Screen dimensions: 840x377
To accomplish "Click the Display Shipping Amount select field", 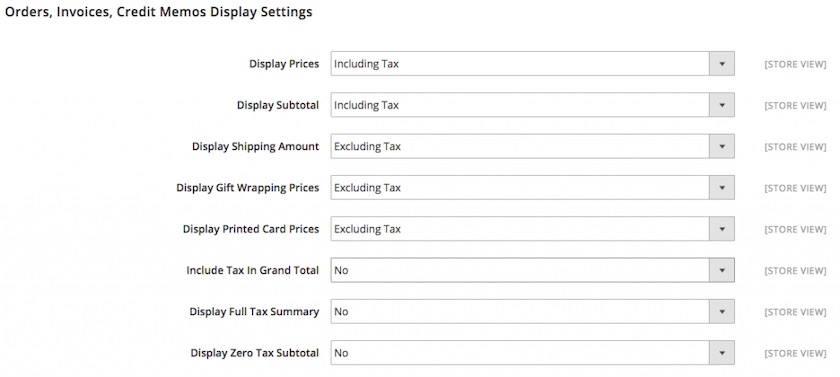I will tap(532, 146).
